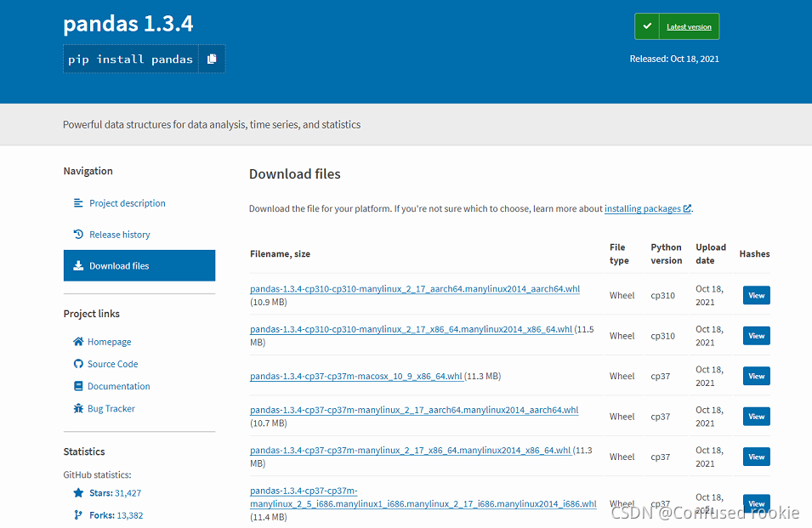Open the Latest version link
The image size is (812, 528).
689,27
